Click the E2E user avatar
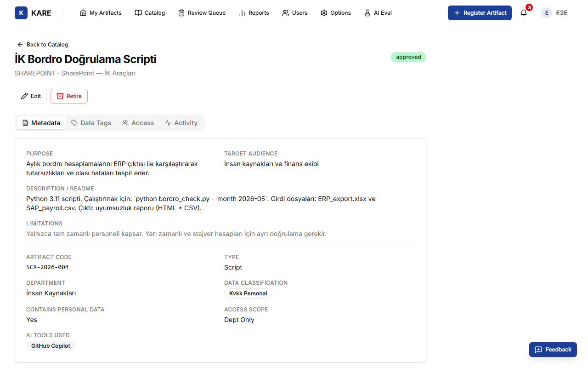 (547, 13)
